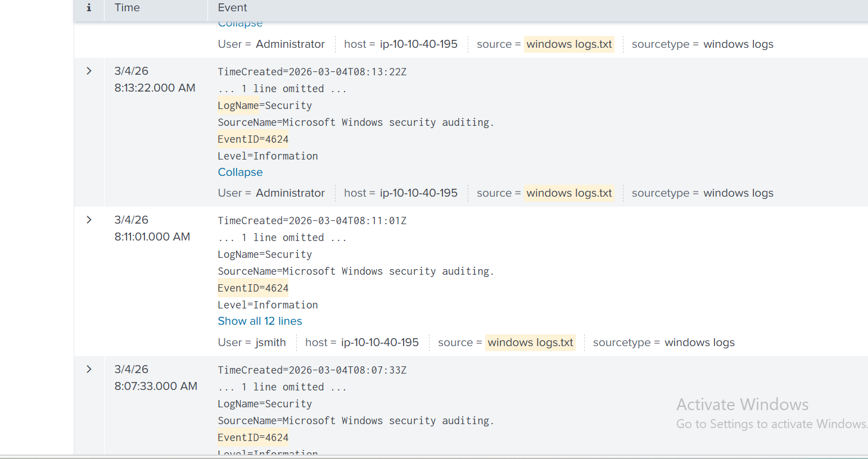Open the 8:07:33 AM event chevron
868x459 pixels.
tap(89, 369)
